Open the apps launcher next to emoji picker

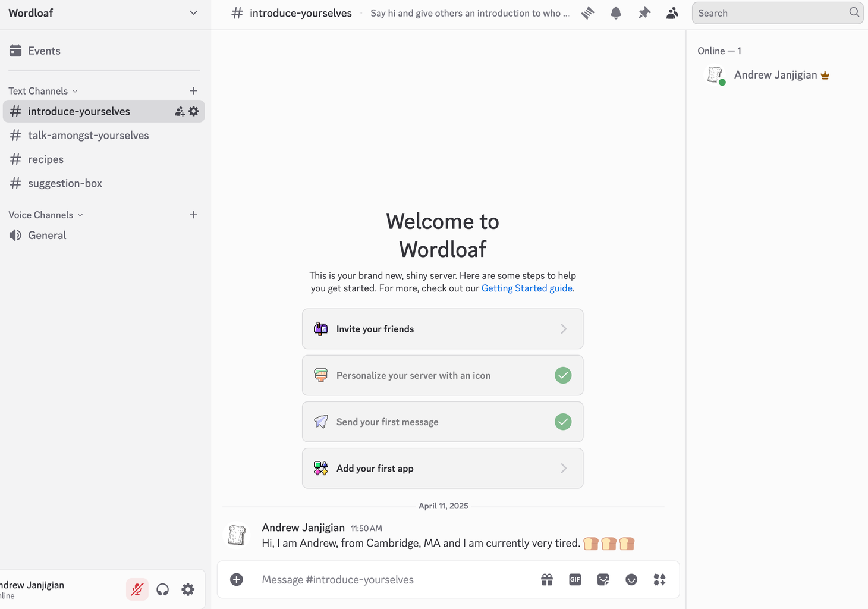659,579
